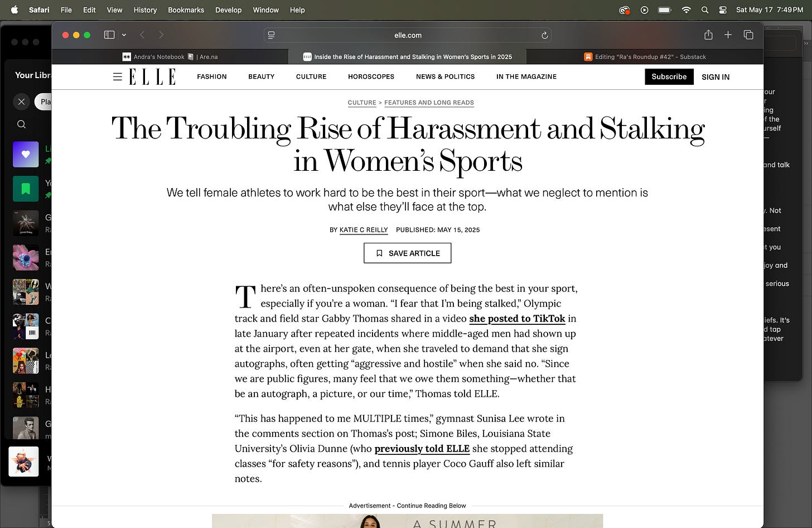Image resolution: width=812 pixels, height=528 pixels.
Task: Switch to Editing Ra's Roundup Substack tab
Action: (645, 57)
